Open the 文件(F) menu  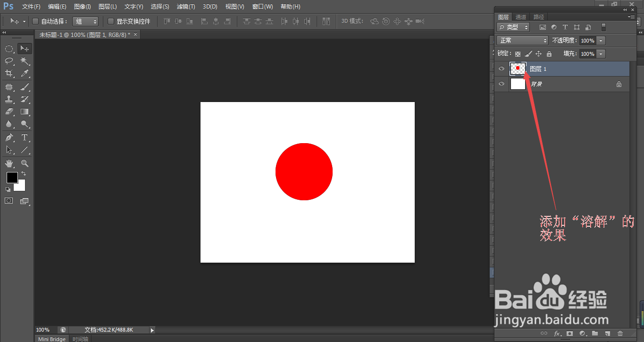(31, 7)
